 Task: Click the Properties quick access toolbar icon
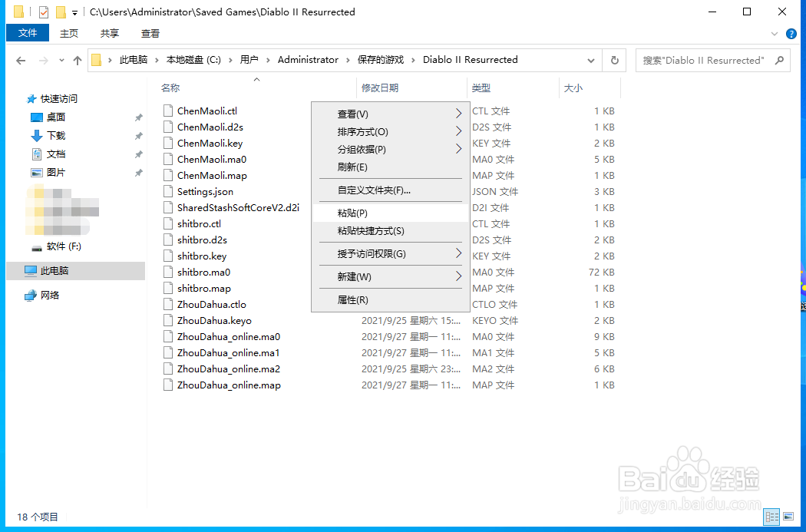tap(44, 12)
